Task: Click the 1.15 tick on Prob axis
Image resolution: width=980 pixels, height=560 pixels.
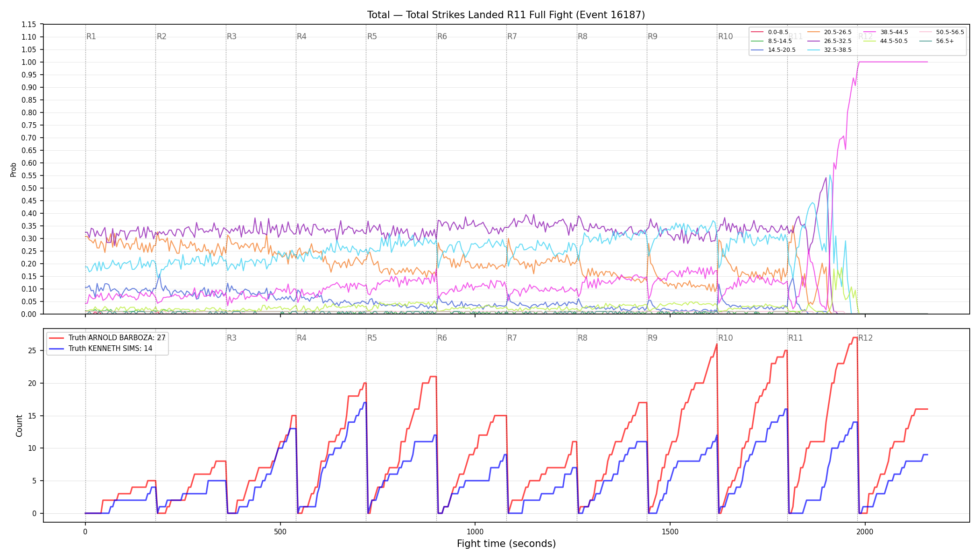Action: click(x=28, y=24)
